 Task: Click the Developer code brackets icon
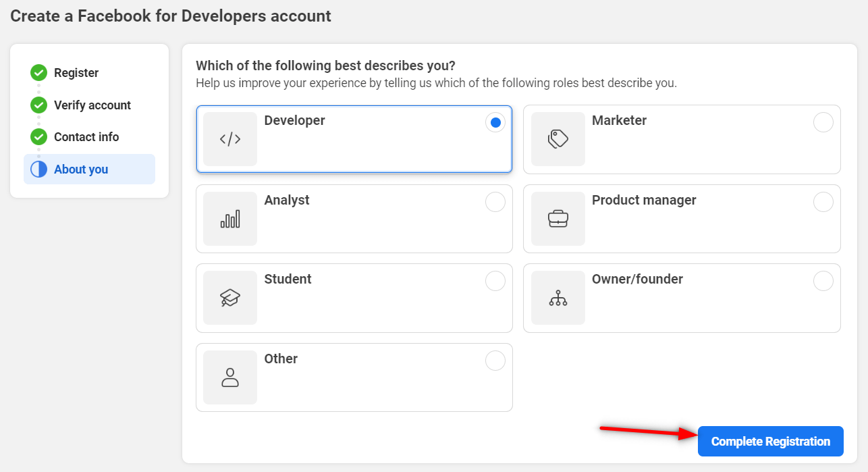tap(230, 139)
